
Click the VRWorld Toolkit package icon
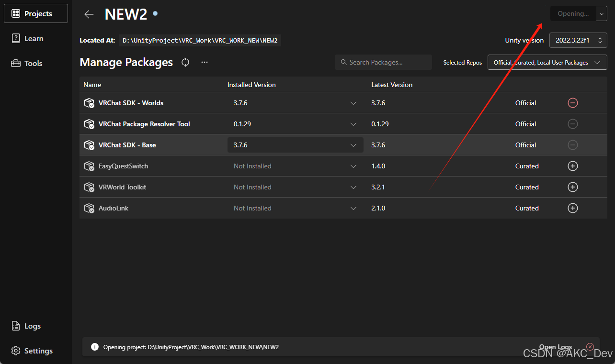tap(89, 187)
